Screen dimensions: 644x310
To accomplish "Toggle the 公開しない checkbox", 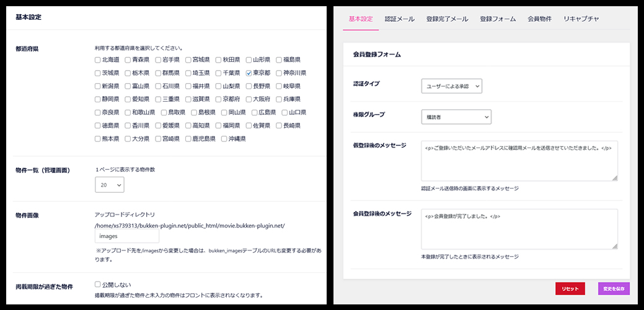I will [x=97, y=285].
